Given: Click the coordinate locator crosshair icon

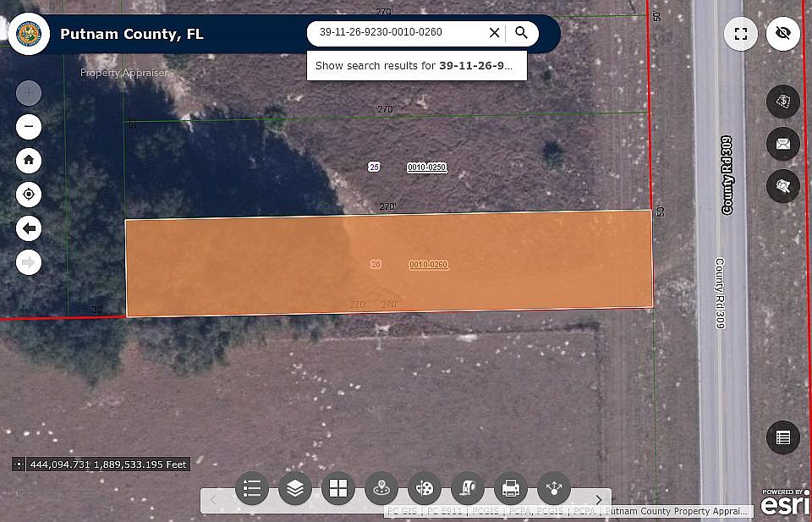Looking at the screenshot, I should click(x=19, y=464).
